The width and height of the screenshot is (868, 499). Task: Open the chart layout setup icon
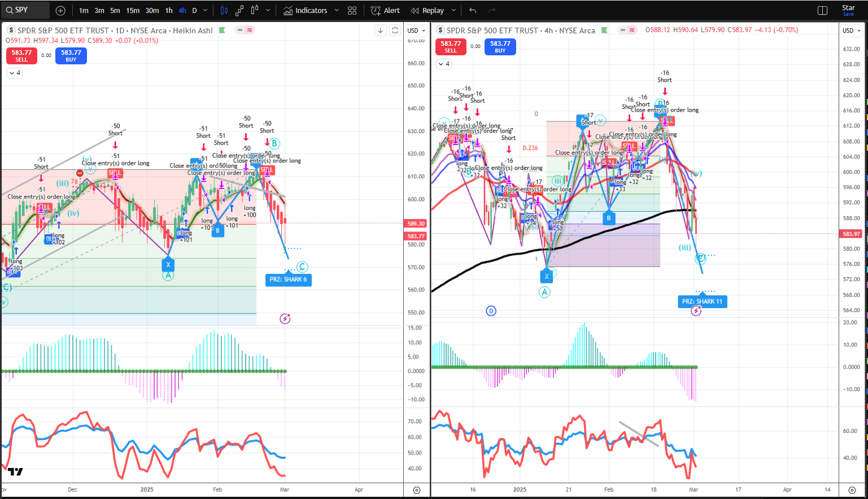click(x=822, y=10)
